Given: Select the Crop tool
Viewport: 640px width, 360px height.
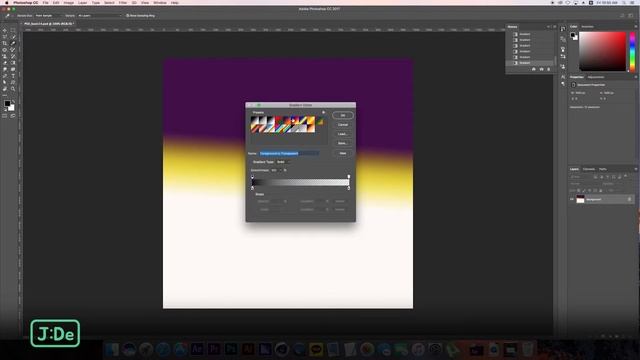Looking at the screenshot, I should click(5, 43).
